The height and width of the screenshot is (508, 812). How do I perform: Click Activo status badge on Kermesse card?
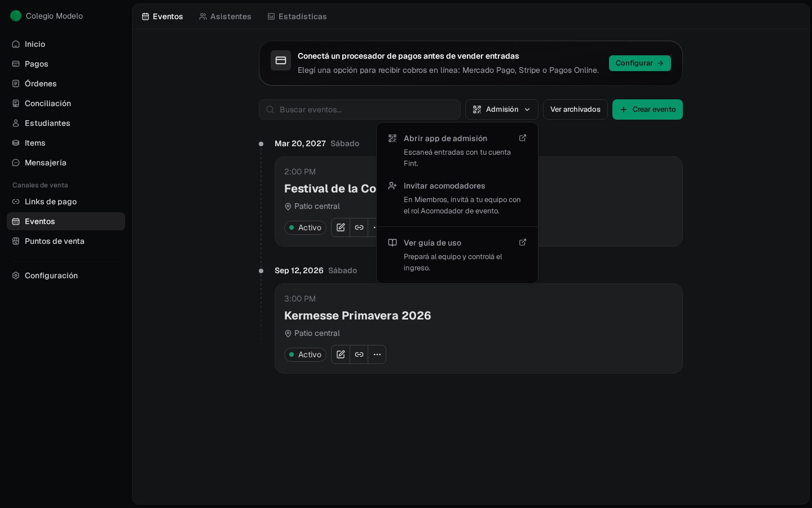pyautogui.click(x=305, y=354)
